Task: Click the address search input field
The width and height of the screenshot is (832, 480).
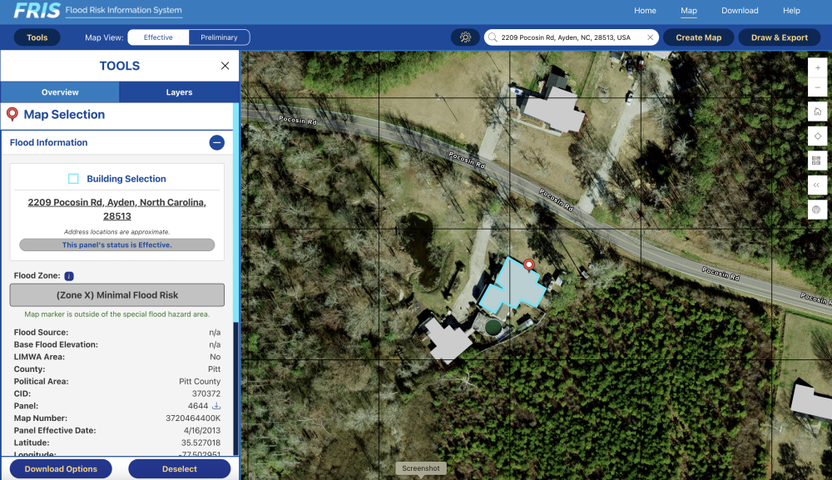Action: click(571, 38)
